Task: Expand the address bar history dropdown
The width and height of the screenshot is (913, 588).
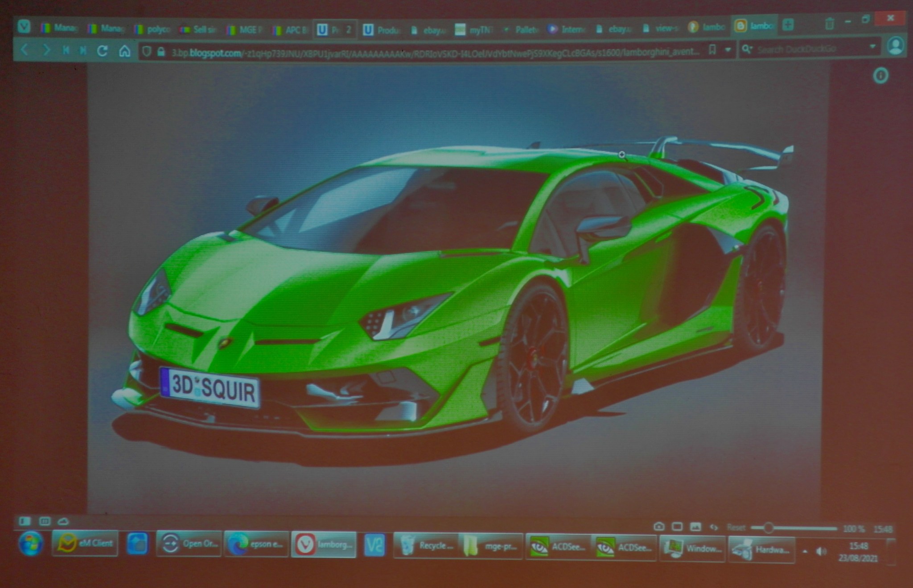Action: (x=728, y=49)
